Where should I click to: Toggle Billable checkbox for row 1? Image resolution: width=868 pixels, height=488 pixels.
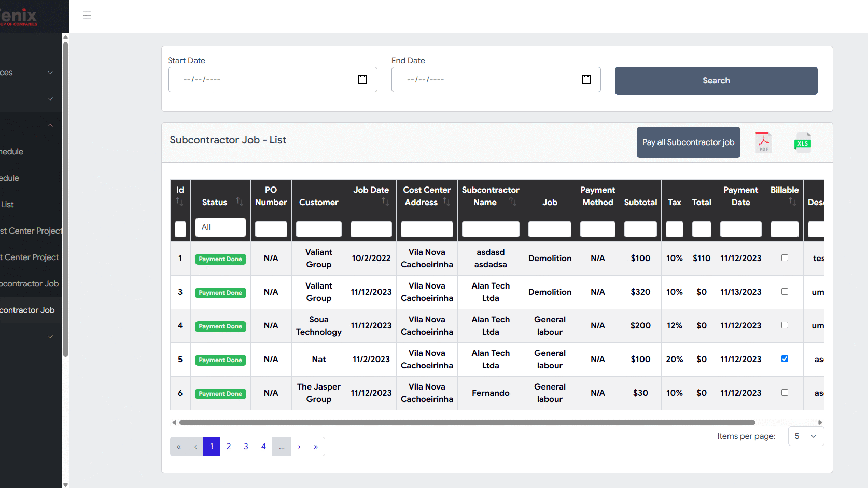(785, 258)
